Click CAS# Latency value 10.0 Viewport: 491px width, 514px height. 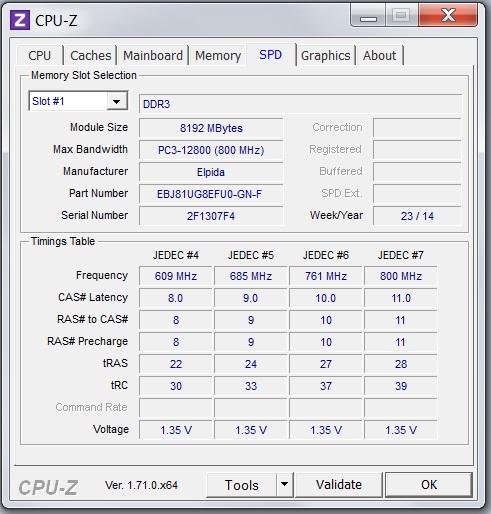point(326,298)
